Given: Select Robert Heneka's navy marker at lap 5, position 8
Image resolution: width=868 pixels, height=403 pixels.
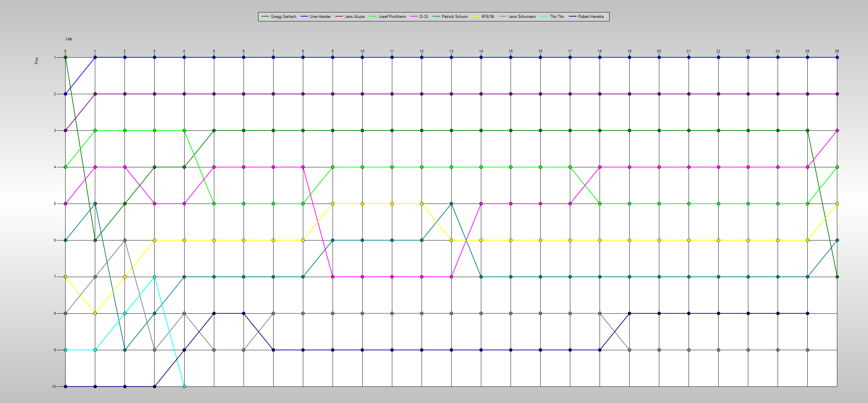Looking at the screenshot, I should 214,313.
